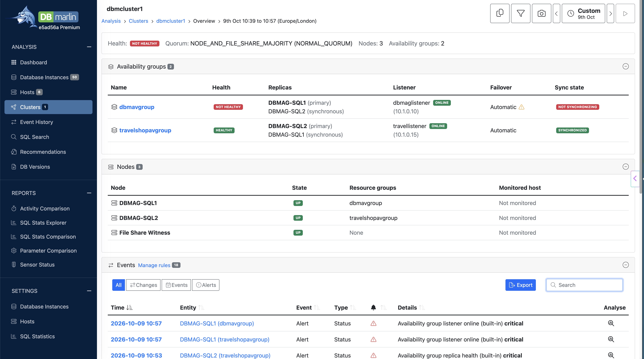Open Event History in sidebar
The width and height of the screenshot is (644, 359).
point(37,122)
